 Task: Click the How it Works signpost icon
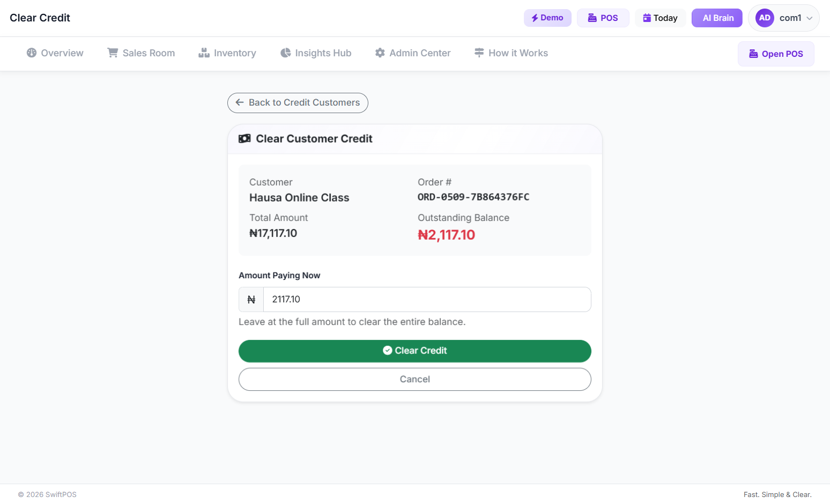tap(479, 53)
